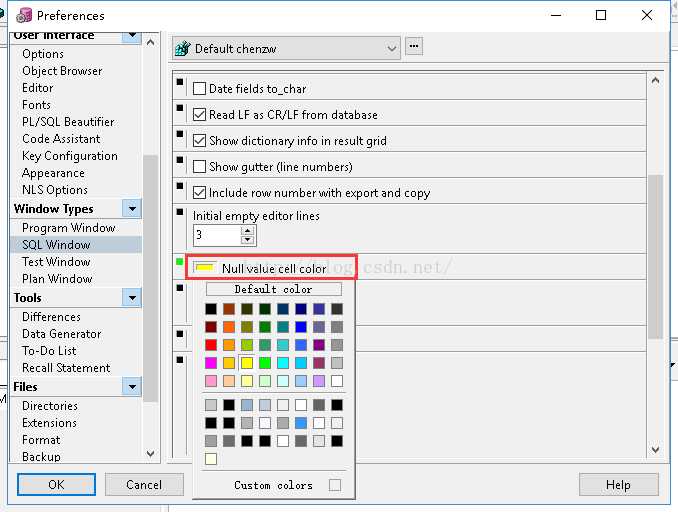The width and height of the screenshot is (678, 512).
Task: Click the green marker beside Null value cell color
Action: pyautogui.click(x=180, y=262)
